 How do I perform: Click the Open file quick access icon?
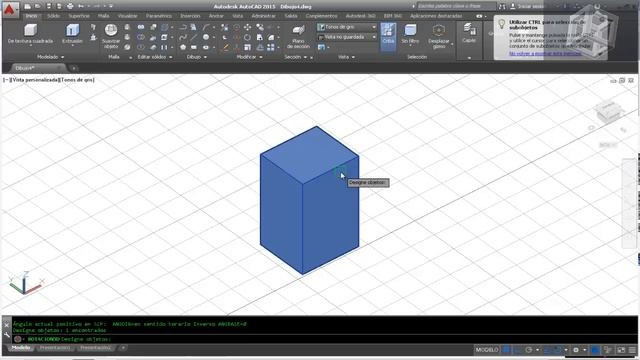(38, 6)
